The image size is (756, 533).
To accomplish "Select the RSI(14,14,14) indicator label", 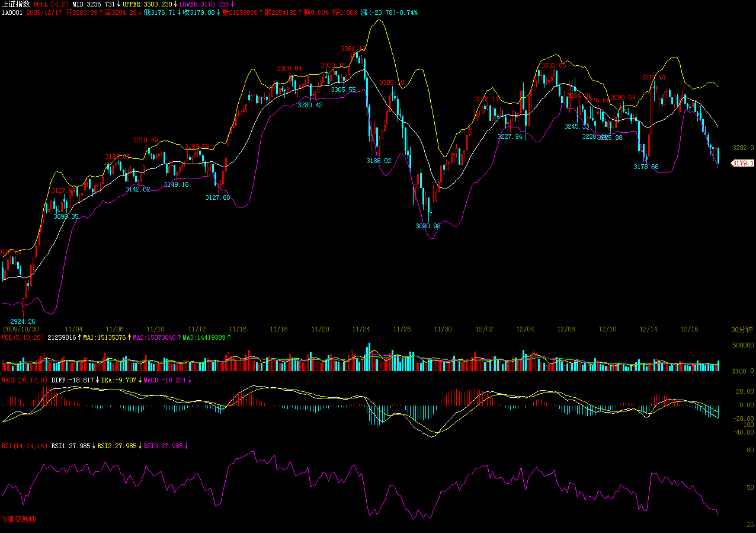I will pyautogui.click(x=24, y=445).
